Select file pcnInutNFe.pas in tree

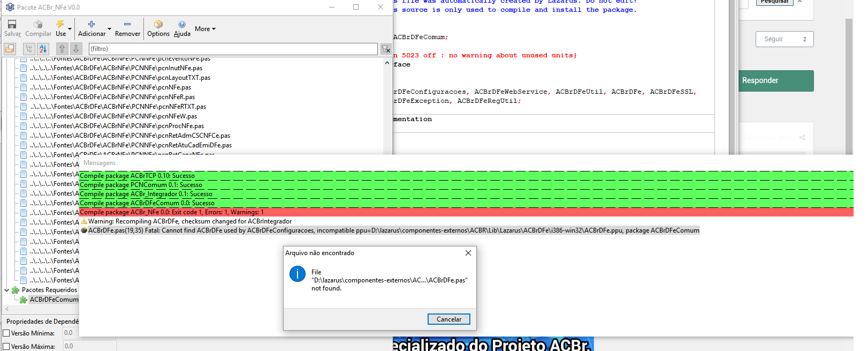[116, 68]
